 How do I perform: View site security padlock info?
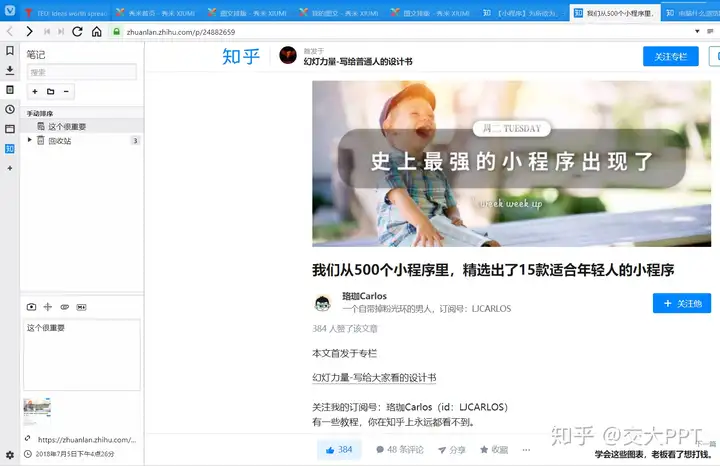coord(117,32)
